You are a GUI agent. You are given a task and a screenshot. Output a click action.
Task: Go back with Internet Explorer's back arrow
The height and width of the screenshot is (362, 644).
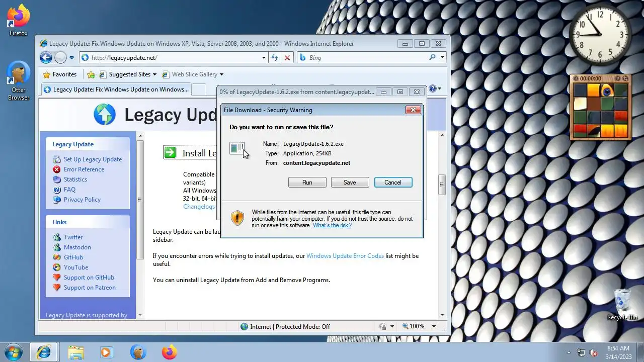click(x=46, y=57)
